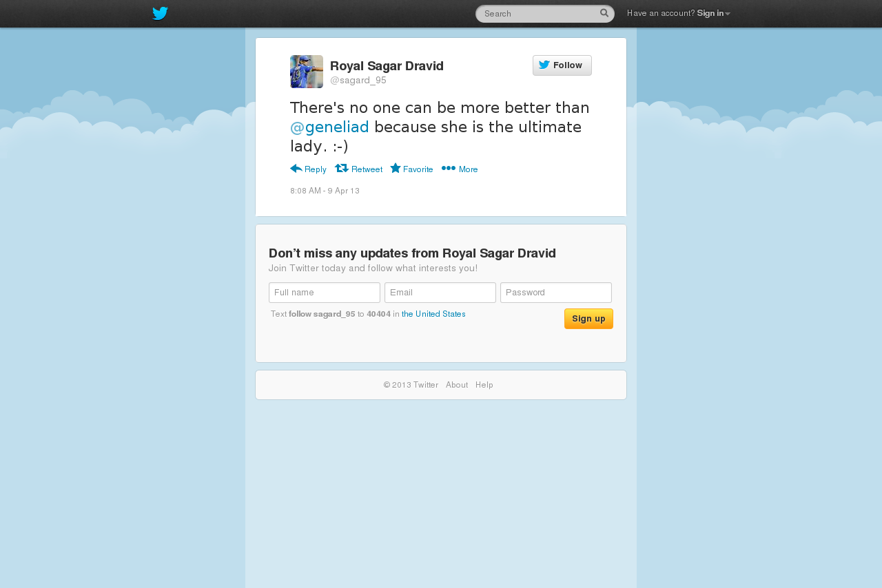Click the Favorite text link
This screenshot has width=882, height=588.
pyautogui.click(x=418, y=169)
